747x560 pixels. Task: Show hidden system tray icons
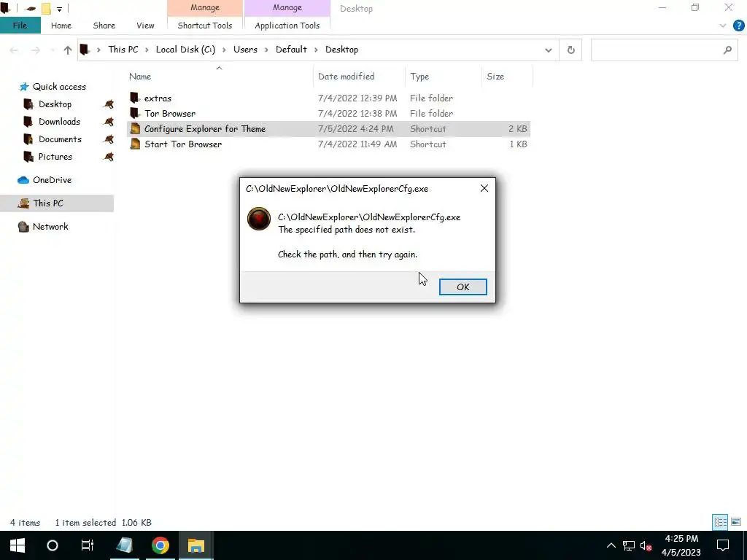point(611,545)
